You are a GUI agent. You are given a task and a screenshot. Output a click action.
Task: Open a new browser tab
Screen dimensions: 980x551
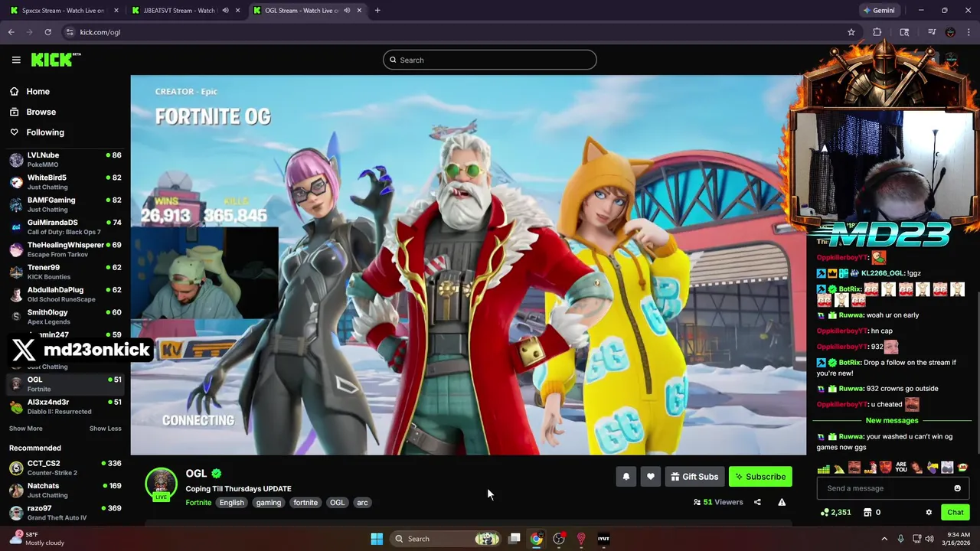coord(377,11)
